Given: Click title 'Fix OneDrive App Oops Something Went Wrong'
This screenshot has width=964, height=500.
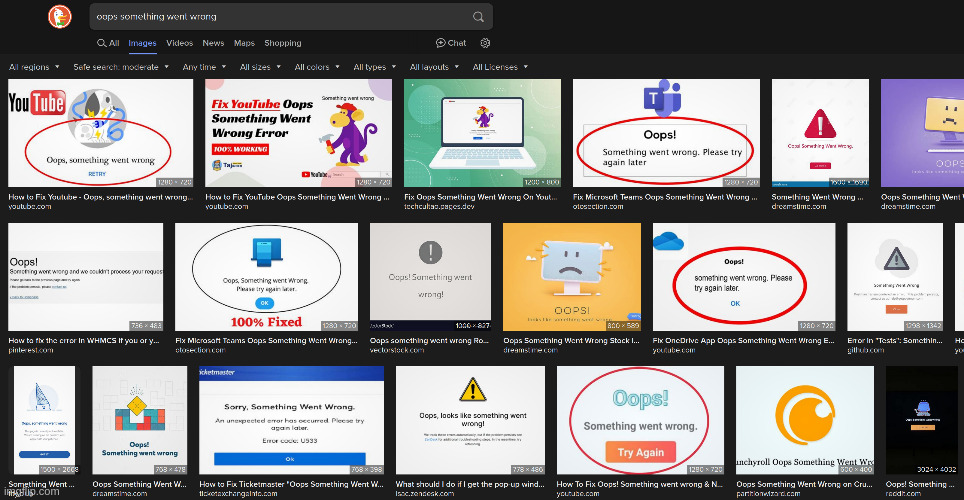Looking at the screenshot, I should 743,340.
